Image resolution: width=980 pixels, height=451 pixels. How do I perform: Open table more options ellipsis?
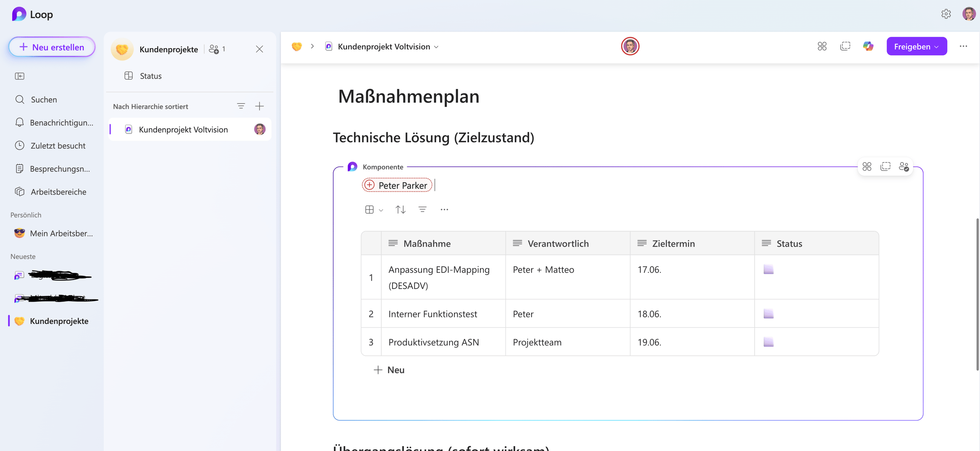pos(444,210)
